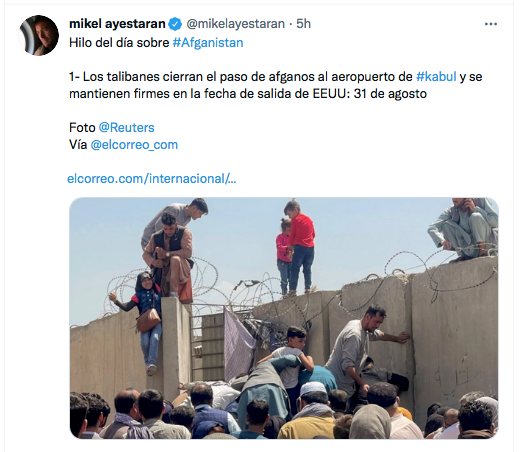
Task: Follow the #kabul hashtag
Action: pyautogui.click(x=436, y=77)
